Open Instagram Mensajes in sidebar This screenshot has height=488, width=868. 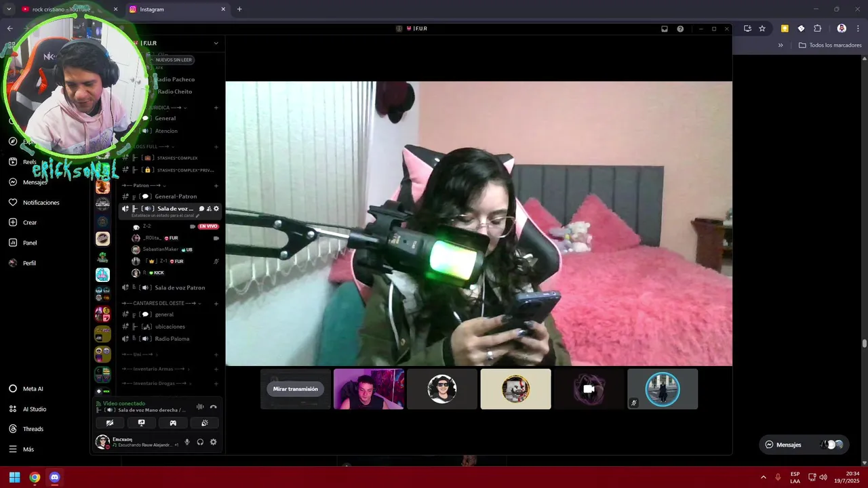pyautogui.click(x=28, y=182)
